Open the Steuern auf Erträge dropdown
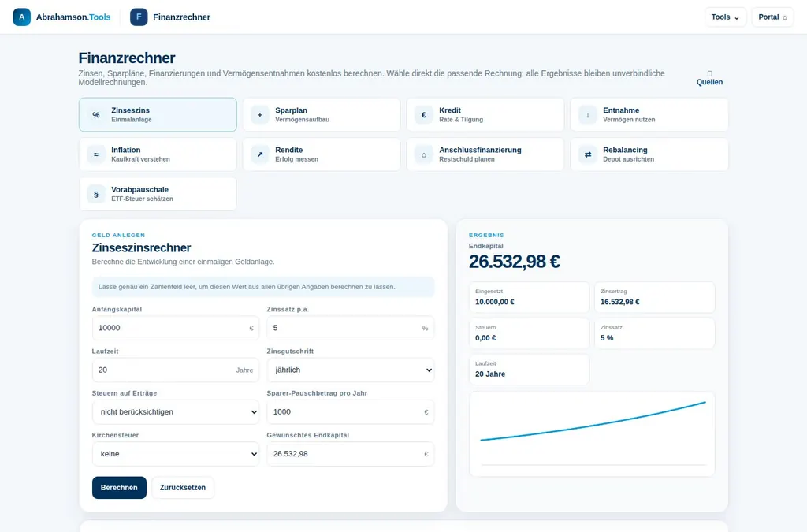The height and width of the screenshot is (532, 807). [x=176, y=411]
